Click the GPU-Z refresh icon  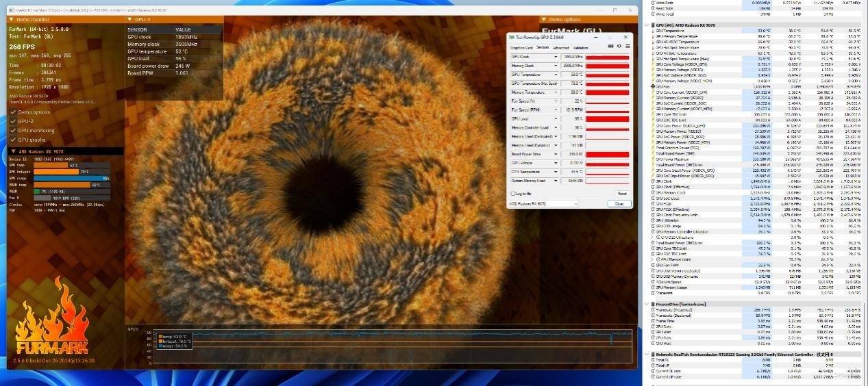pyautogui.click(x=619, y=47)
